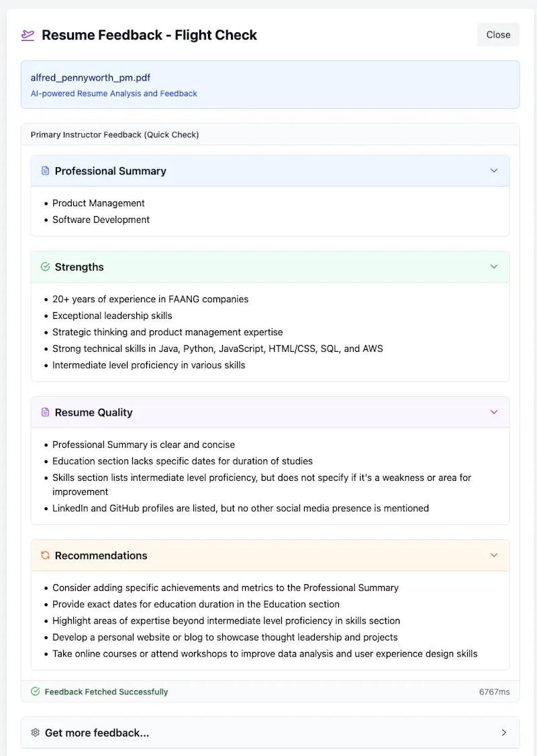Collapse the Recommendations section orange chevron
This screenshot has height=756, width=537.
pos(494,555)
